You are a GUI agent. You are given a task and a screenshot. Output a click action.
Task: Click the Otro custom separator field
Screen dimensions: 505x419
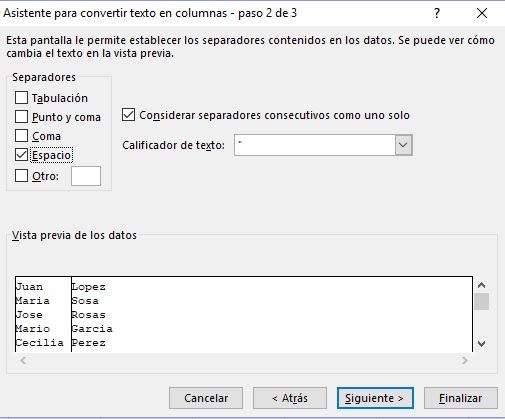[x=86, y=176]
